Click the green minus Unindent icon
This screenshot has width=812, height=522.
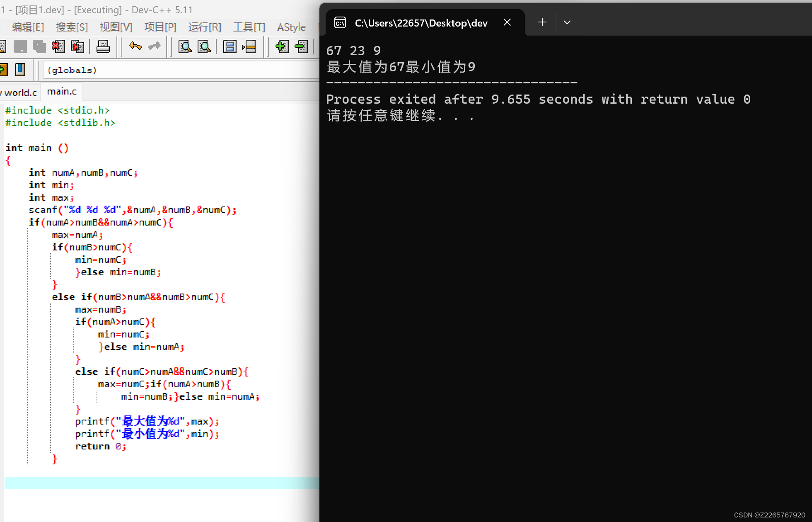tap(301, 46)
